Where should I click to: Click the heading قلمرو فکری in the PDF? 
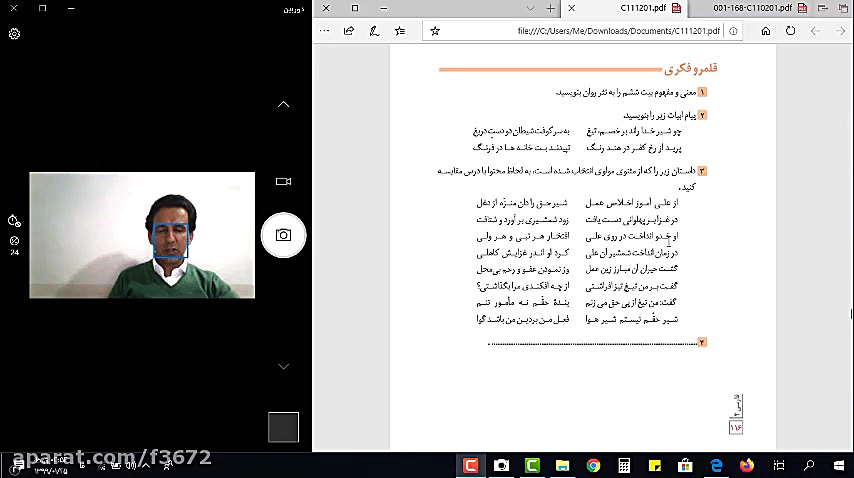(x=691, y=69)
